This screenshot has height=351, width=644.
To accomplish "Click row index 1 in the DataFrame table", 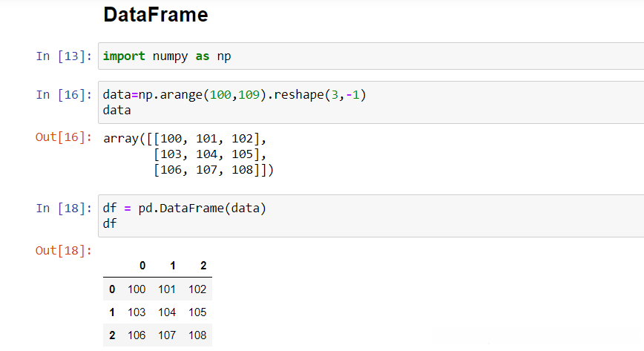I will pos(112,312).
